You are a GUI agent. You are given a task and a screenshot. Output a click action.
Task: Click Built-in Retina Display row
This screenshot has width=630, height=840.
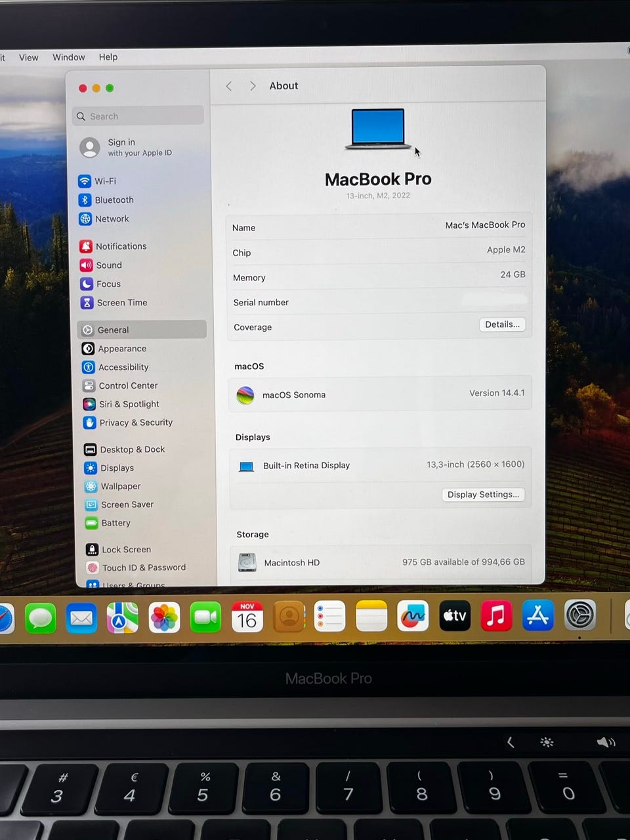pyautogui.click(x=380, y=465)
